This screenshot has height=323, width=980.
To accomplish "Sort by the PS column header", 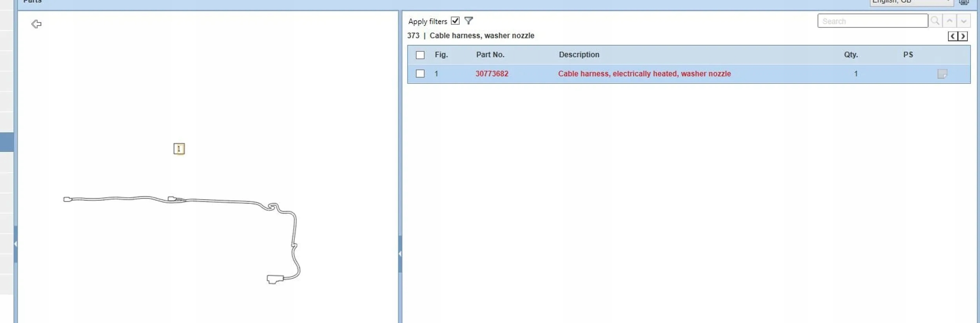I will coord(908,55).
